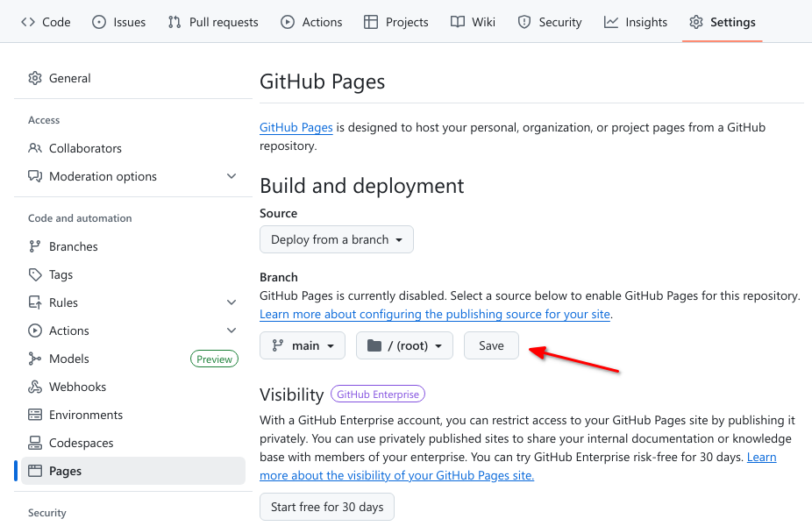Open Branches settings page
Screen dimensions: 812x526
pyautogui.click(x=133, y=246)
